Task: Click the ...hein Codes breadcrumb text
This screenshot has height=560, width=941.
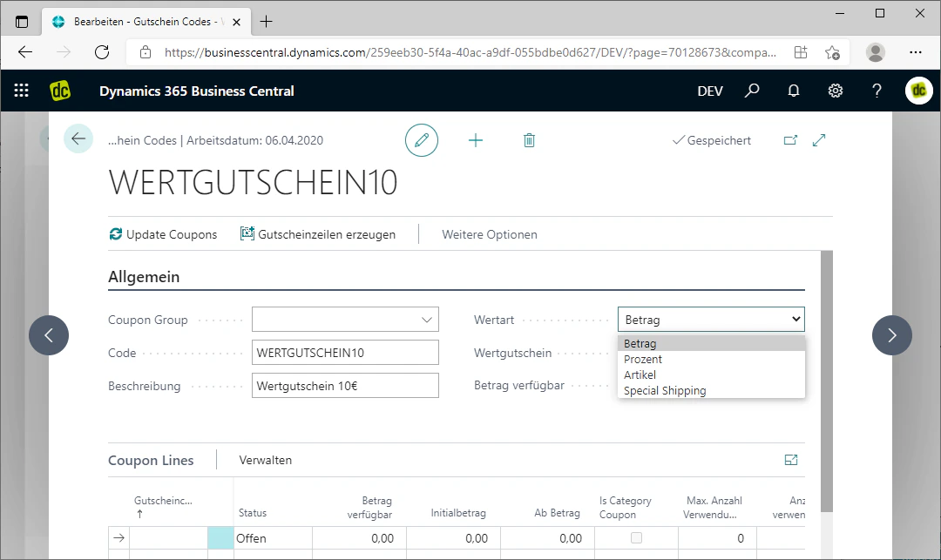Action: click(x=142, y=140)
